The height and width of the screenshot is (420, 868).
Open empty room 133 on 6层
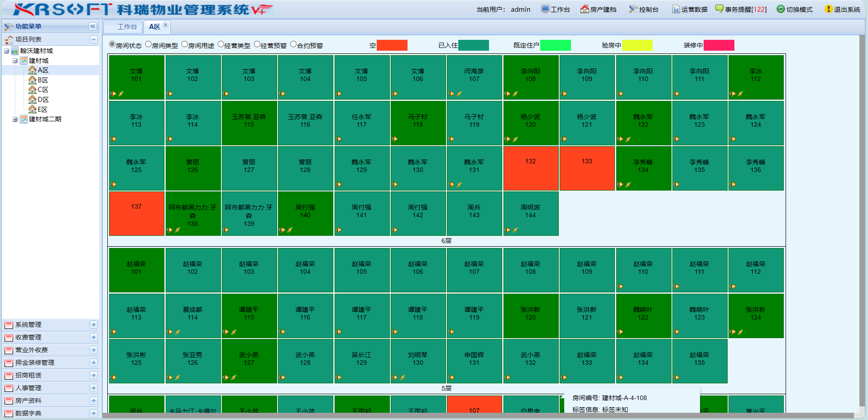587,168
